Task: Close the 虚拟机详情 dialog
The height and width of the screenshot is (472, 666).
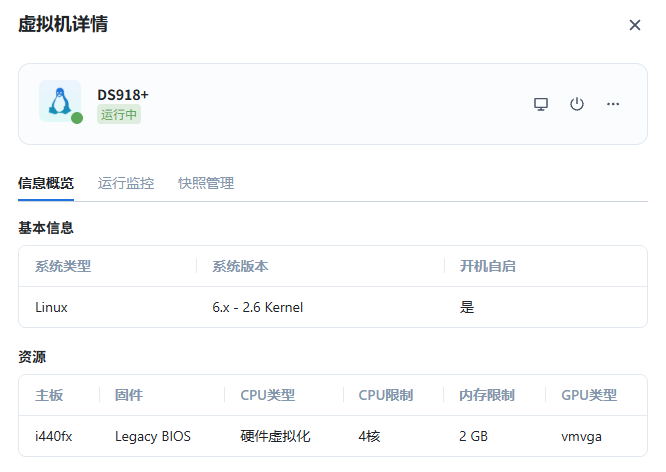Action: click(635, 25)
